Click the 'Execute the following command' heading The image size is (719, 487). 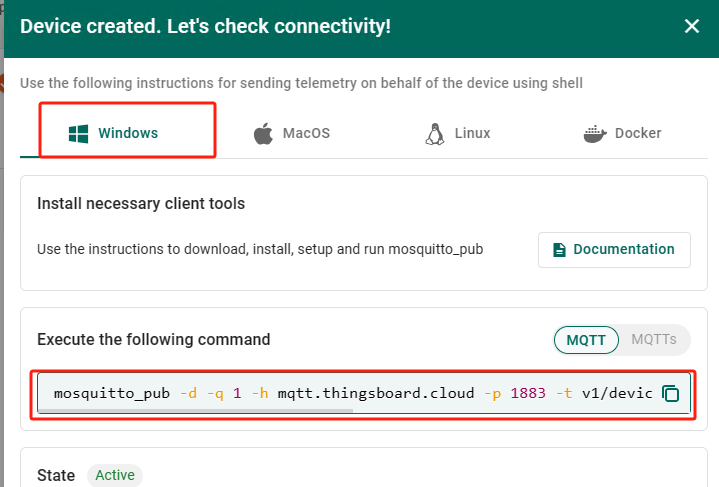click(x=153, y=339)
